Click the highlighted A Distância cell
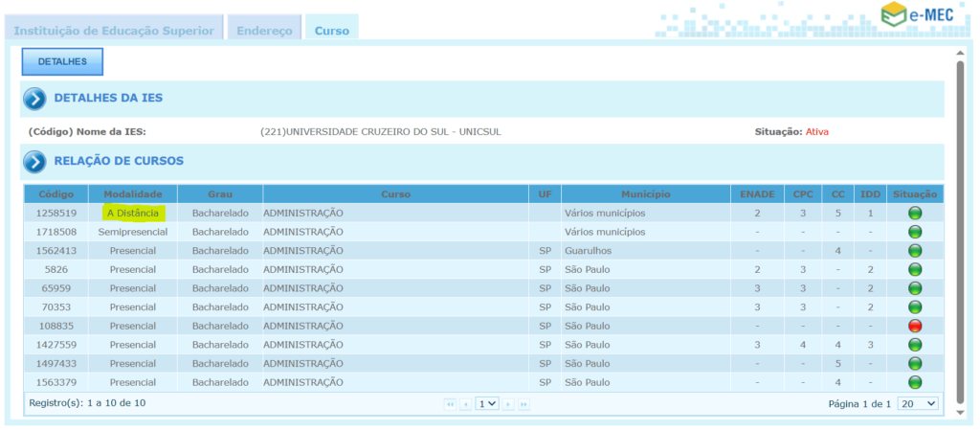Viewport: 980px width, 431px height. [x=135, y=213]
